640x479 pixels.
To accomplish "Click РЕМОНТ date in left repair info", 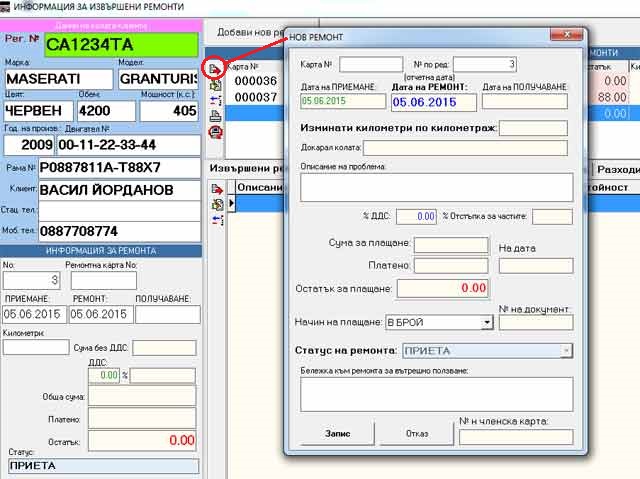I will pyautogui.click(x=101, y=315).
